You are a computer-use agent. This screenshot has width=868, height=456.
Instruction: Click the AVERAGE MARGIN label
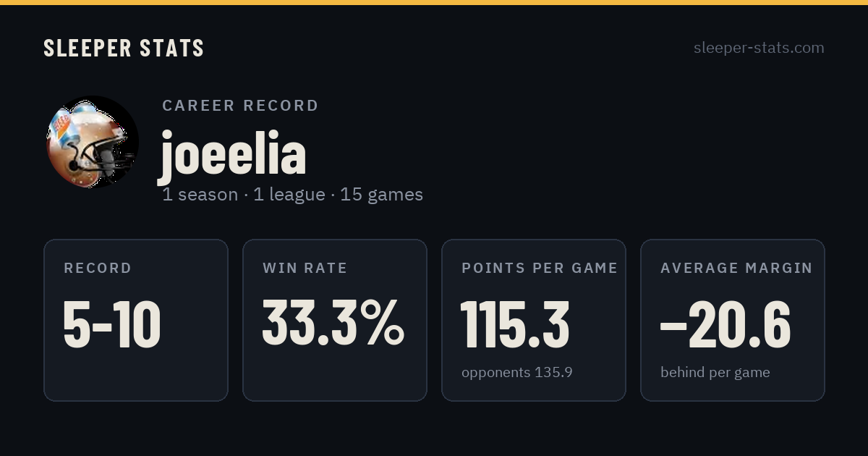736,268
